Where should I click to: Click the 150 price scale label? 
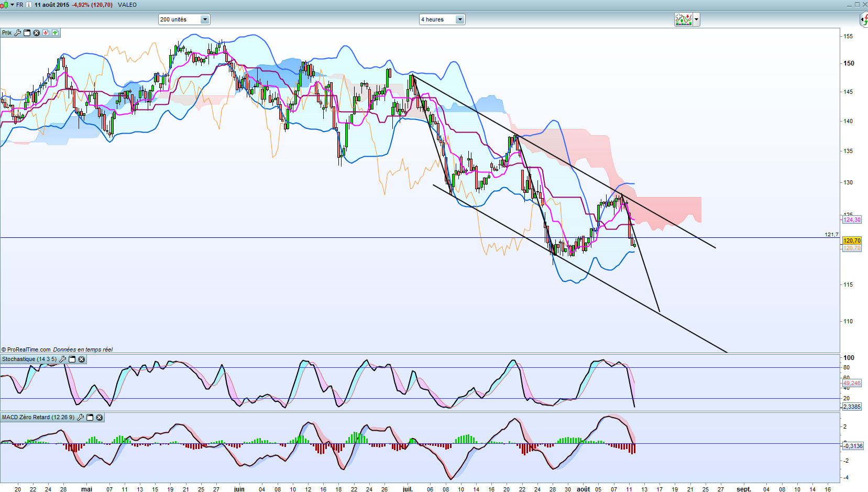pyautogui.click(x=849, y=63)
